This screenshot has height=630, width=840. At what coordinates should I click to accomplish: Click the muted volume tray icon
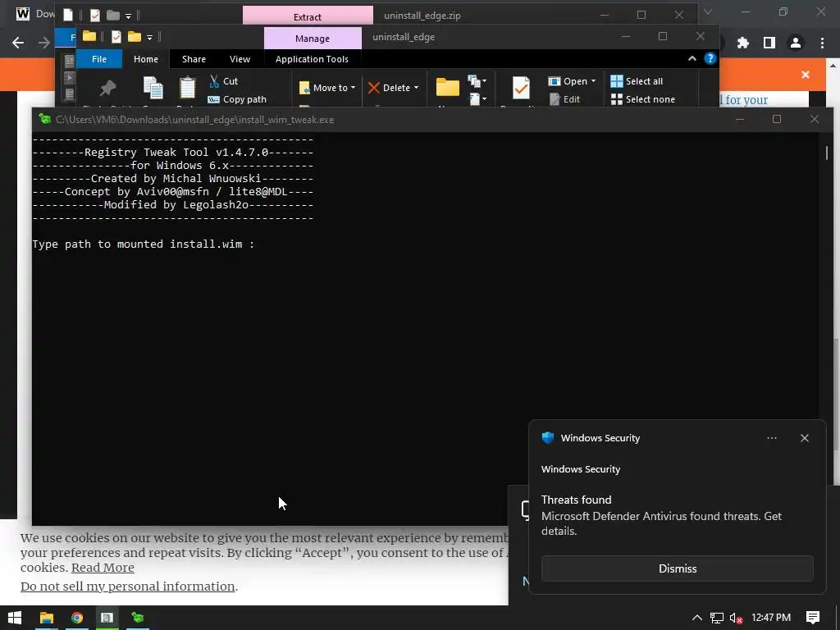tap(736, 619)
